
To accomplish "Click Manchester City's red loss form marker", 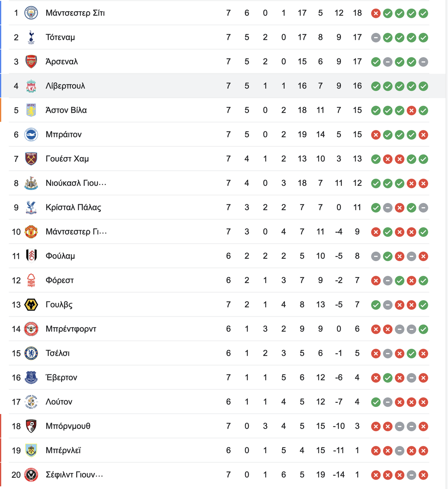I will tap(376, 13).
